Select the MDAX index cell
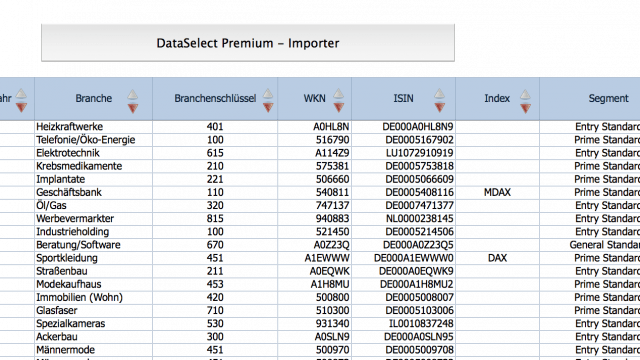 click(497, 192)
